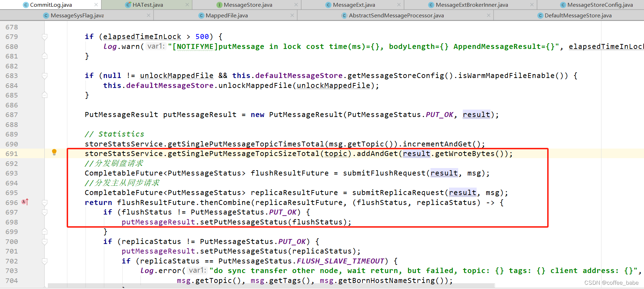
Task: Collapse the flushStatus if block at line 697
Action: (45, 212)
